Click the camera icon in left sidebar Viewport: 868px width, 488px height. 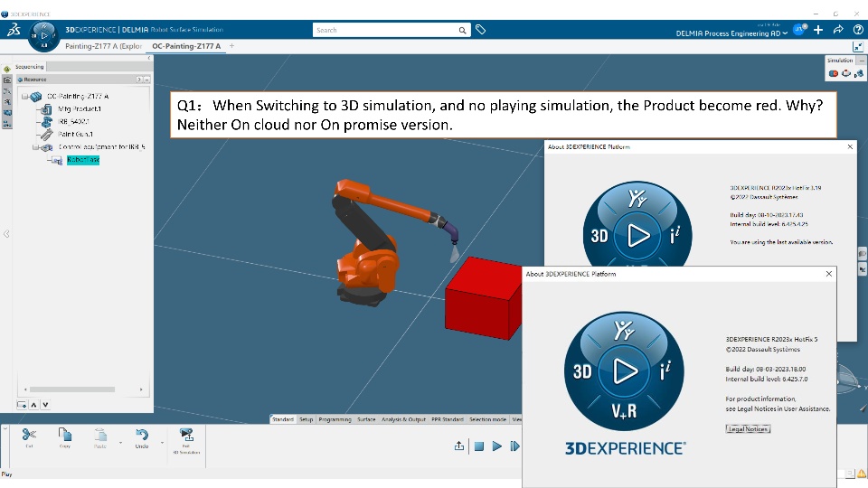pos(6,80)
